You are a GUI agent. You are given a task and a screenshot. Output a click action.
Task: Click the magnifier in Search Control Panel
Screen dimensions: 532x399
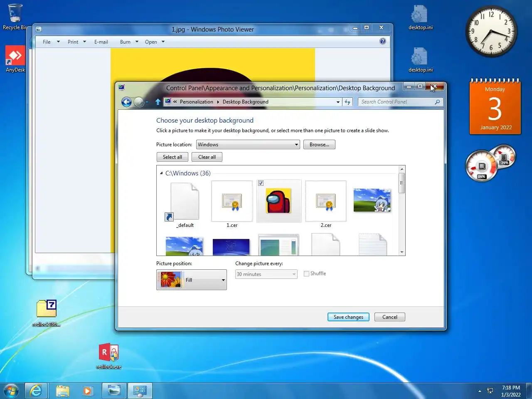click(x=437, y=102)
